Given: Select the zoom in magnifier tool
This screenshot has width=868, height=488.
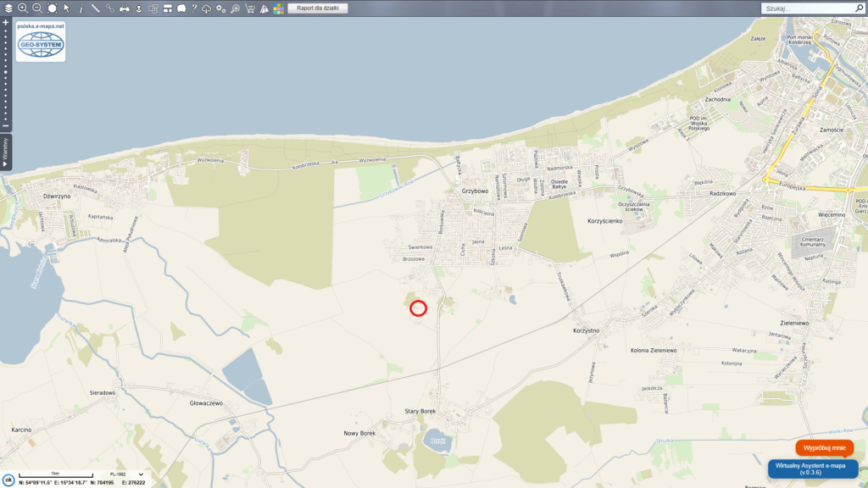Looking at the screenshot, I should [23, 8].
